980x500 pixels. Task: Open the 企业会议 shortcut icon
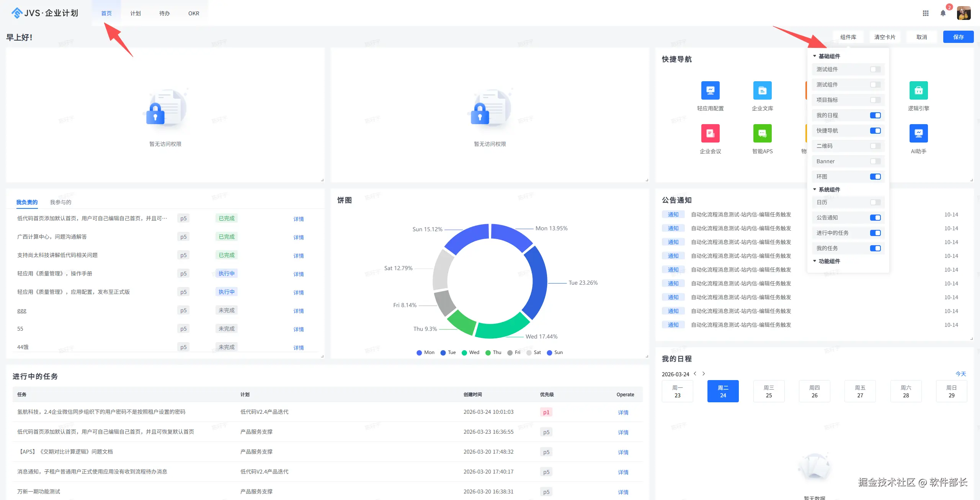click(710, 133)
